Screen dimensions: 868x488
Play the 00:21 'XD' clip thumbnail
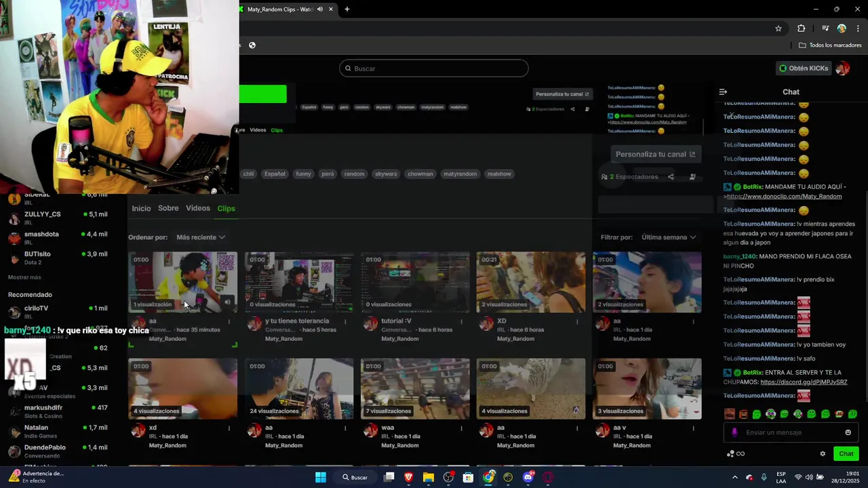click(531, 282)
